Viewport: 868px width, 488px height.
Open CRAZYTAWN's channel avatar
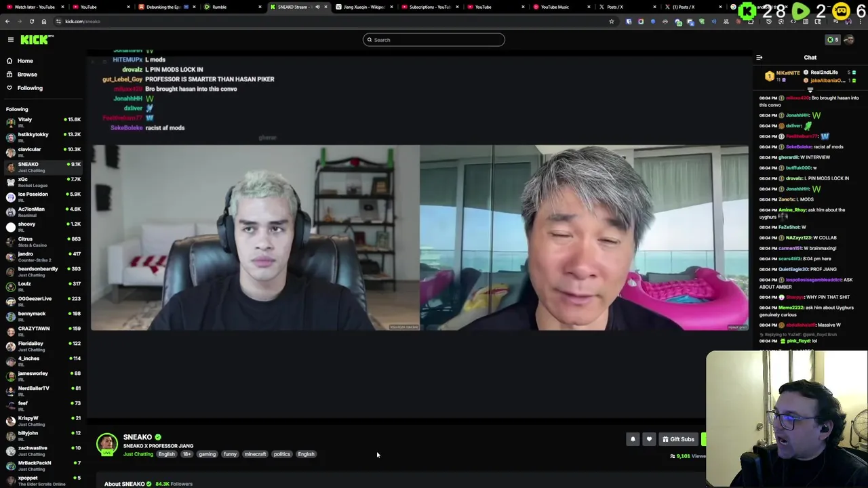coord(10,331)
